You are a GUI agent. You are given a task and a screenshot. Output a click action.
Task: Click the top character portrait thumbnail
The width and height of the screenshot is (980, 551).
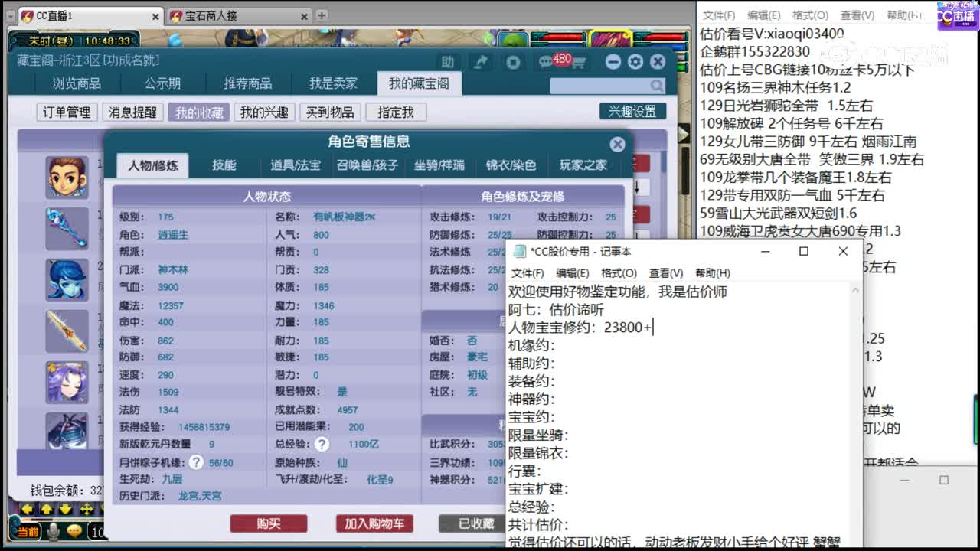click(x=67, y=177)
